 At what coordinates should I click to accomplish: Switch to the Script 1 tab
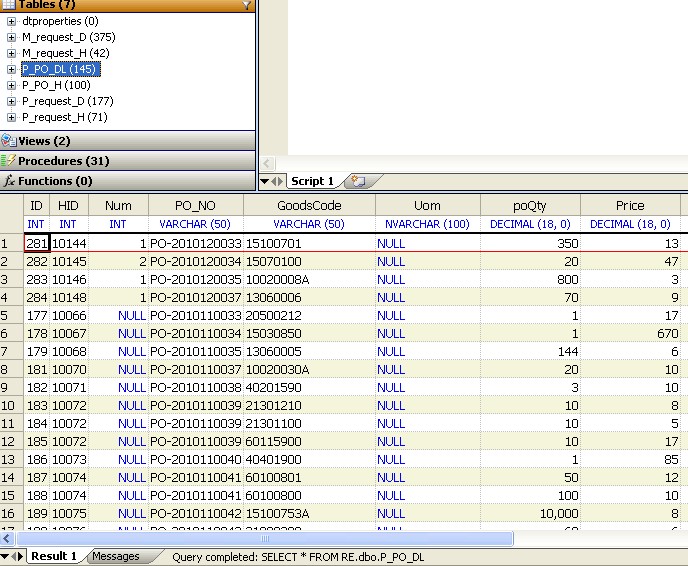(312, 181)
